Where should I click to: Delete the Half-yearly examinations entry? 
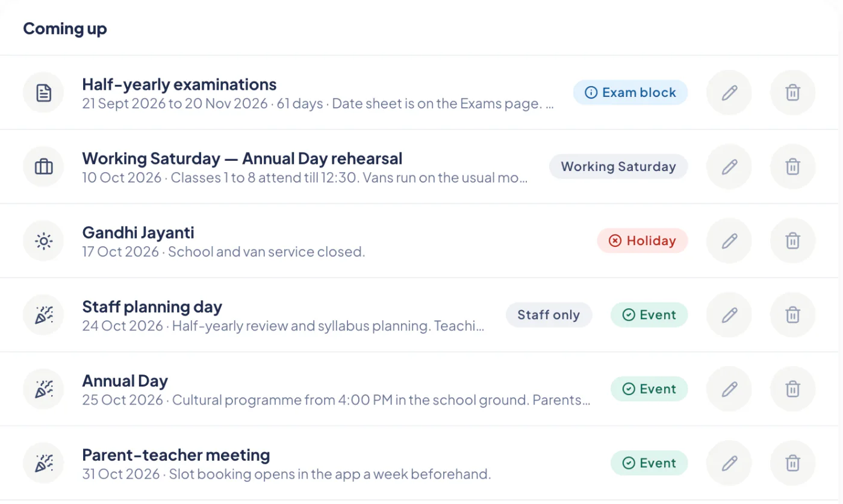[x=793, y=93]
